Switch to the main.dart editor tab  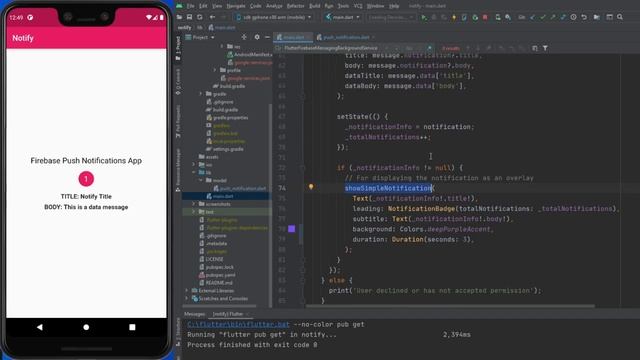[293, 37]
